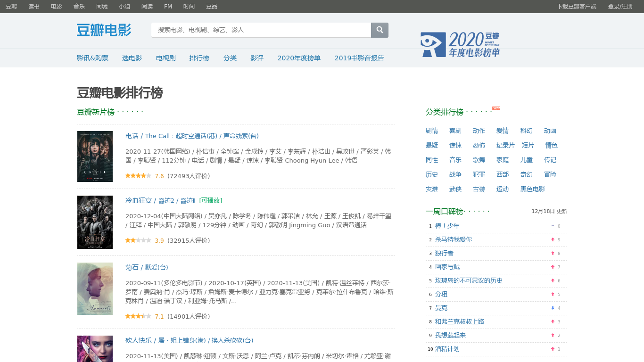The image size is (644, 362).
Task: Open 棒！少年 in weekly ranking
Action: pos(447,226)
